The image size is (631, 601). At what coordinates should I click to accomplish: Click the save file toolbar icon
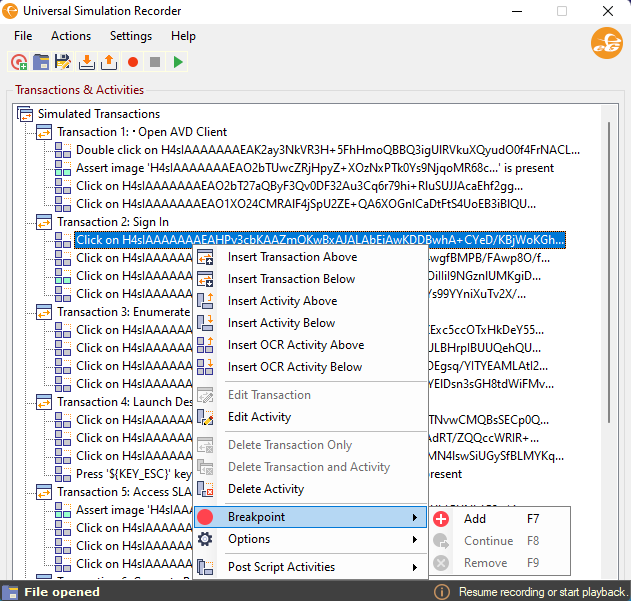point(63,62)
